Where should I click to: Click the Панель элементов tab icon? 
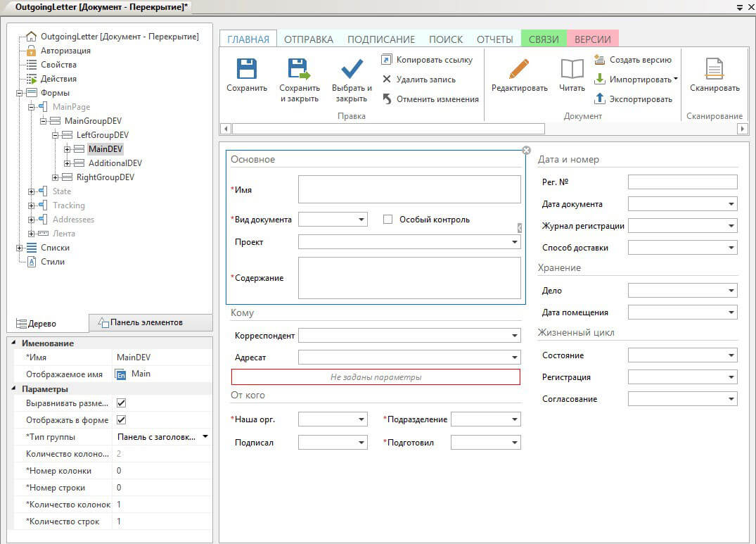coord(103,322)
